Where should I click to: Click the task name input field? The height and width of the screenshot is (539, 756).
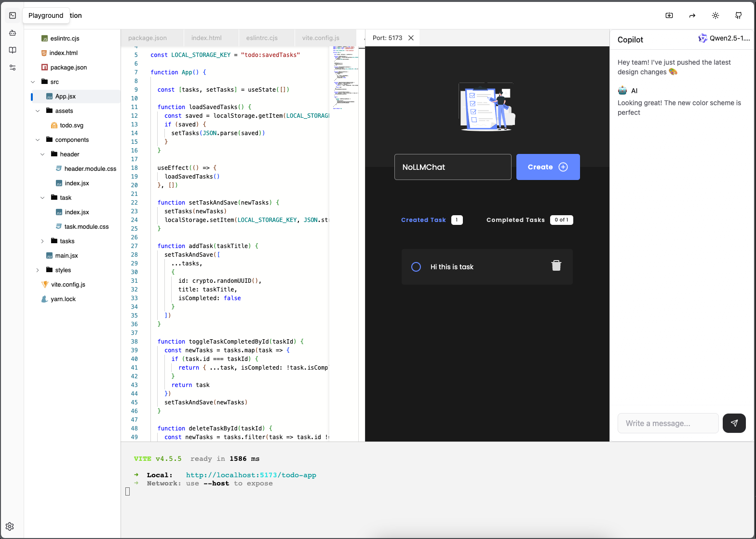click(453, 167)
